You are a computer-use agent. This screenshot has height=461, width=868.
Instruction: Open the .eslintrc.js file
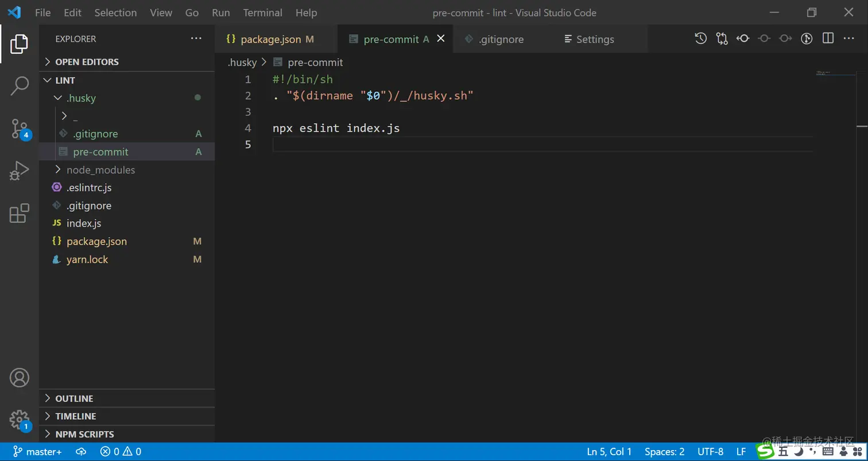127,187
